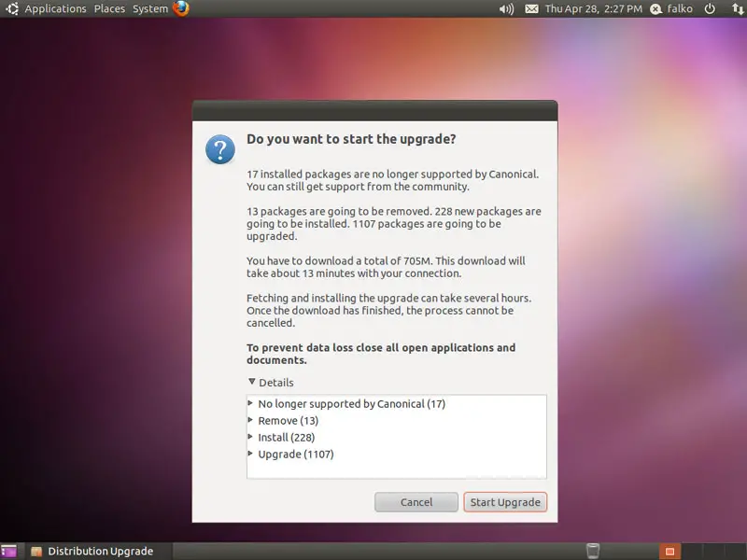Click the Ubuntu logo icon in the panel
Viewport: 747px width, 560px height.
[12, 8]
